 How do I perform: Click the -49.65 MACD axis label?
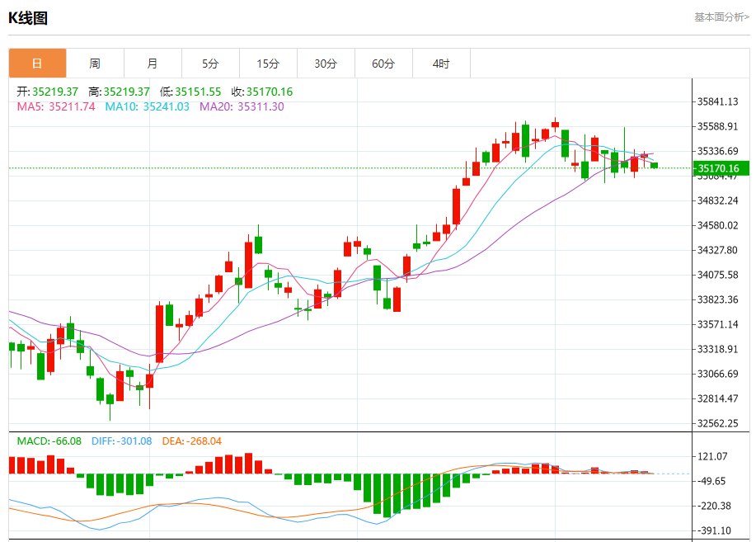click(711, 481)
